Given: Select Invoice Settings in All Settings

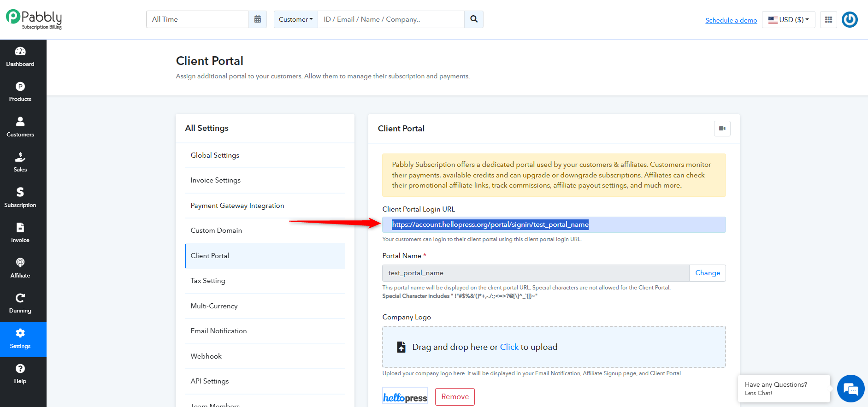Looking at the screenshot, I should pyautogui.click(x=265, y=180).
